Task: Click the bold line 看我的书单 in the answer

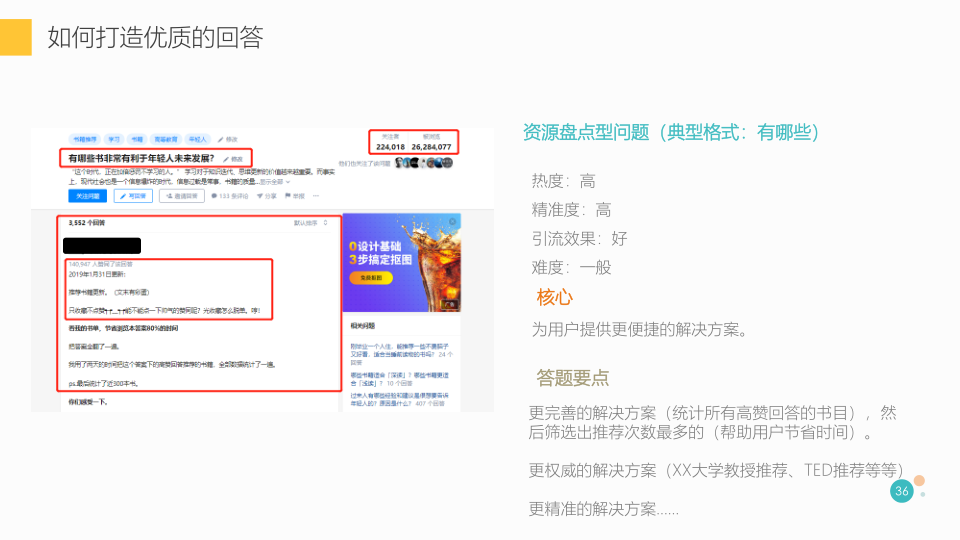Action: pos(123,329)
